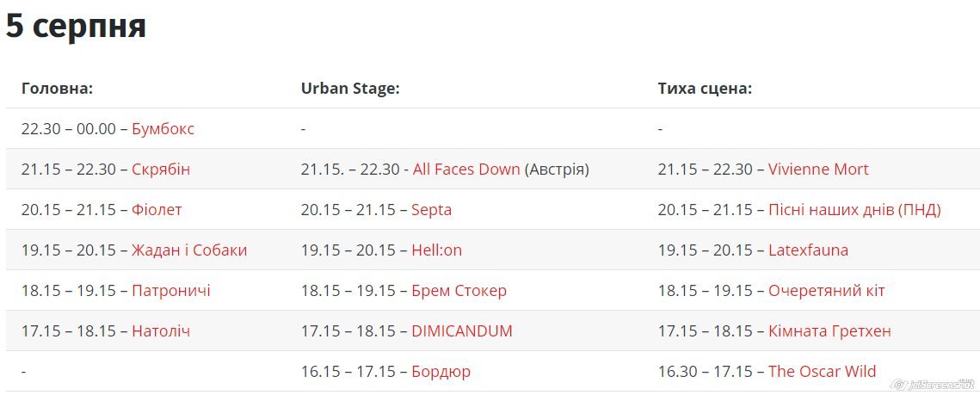
Task: Click the Пісні наших днів (ПНД) link
Action: 854,210
